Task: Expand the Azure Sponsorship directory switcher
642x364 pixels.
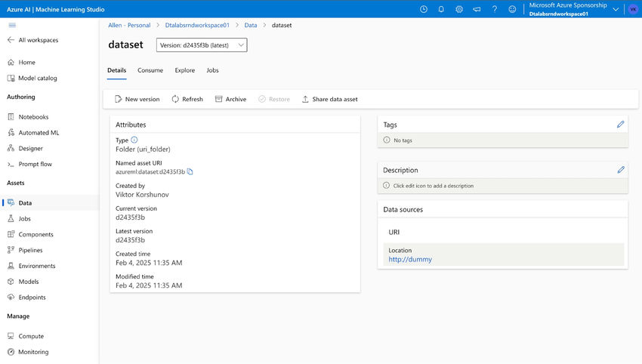Action: click(616, 9)
